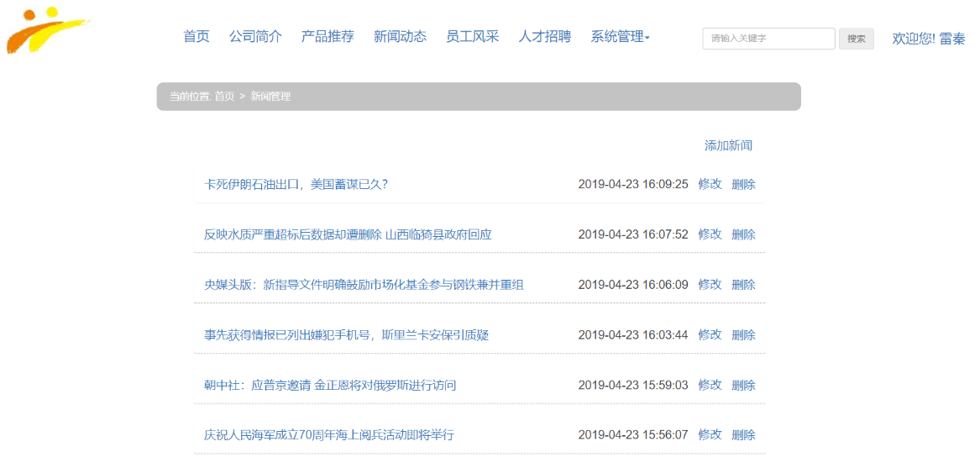Click 首页 in the breadcrumb bar
Image resolution: width=980 pixels, height=473 pixels.
tap(224, 97)
